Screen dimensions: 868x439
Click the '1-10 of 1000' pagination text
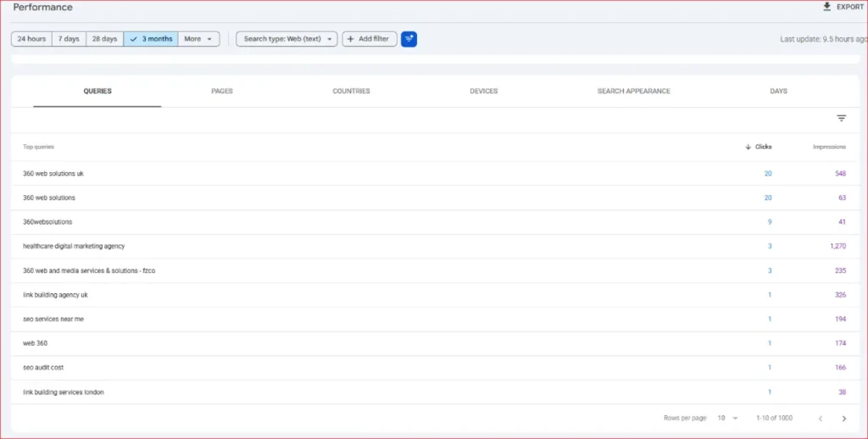click(x=775, y=418)
